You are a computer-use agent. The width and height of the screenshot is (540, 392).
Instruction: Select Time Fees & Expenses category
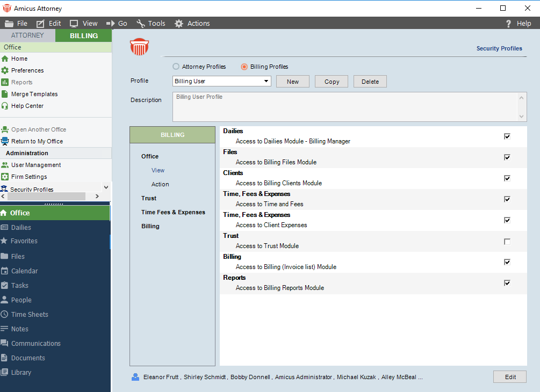(x=173, y=212)
